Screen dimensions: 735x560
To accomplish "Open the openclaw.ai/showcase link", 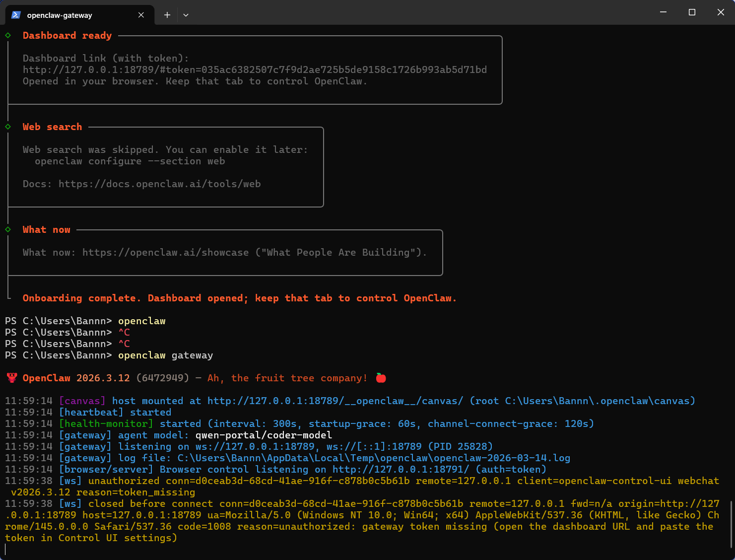I will 165,252.
